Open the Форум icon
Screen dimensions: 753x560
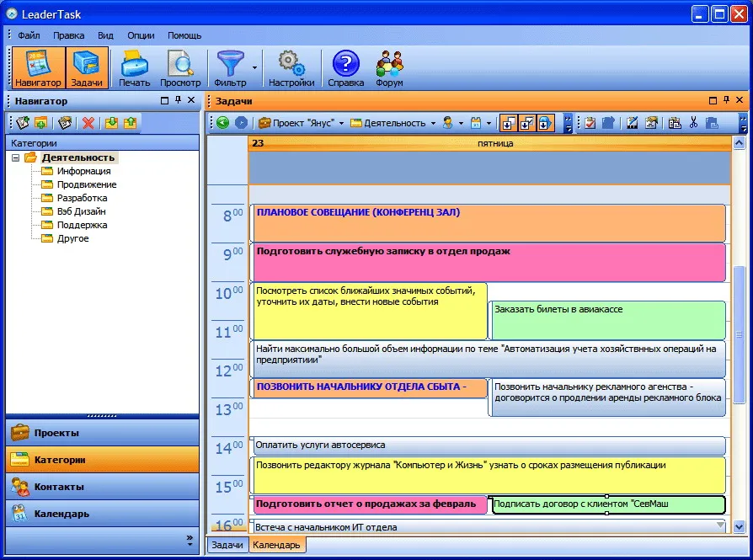pos(389,68)
